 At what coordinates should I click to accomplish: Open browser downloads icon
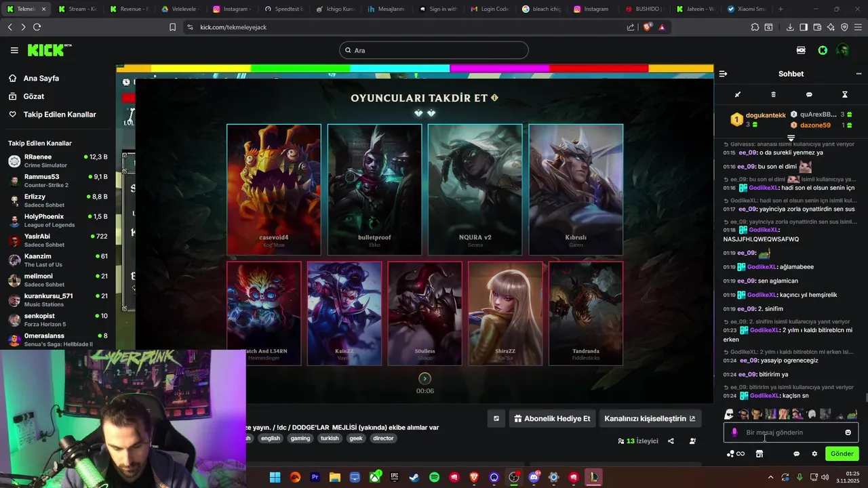(x=790, y=27)
